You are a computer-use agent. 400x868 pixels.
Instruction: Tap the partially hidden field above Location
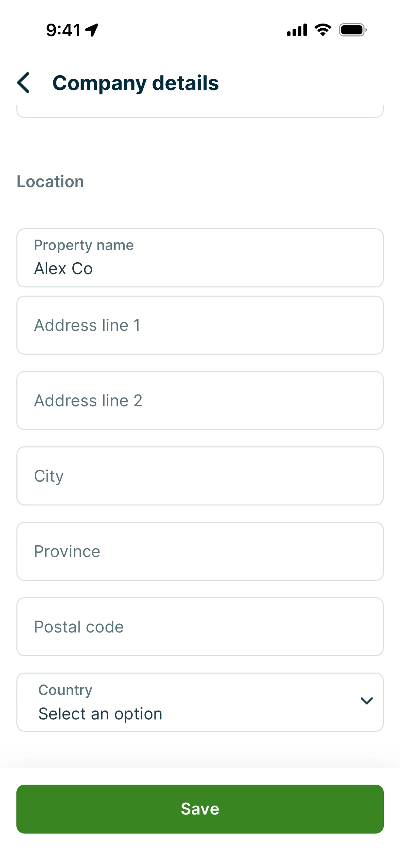tap(200, 111)
